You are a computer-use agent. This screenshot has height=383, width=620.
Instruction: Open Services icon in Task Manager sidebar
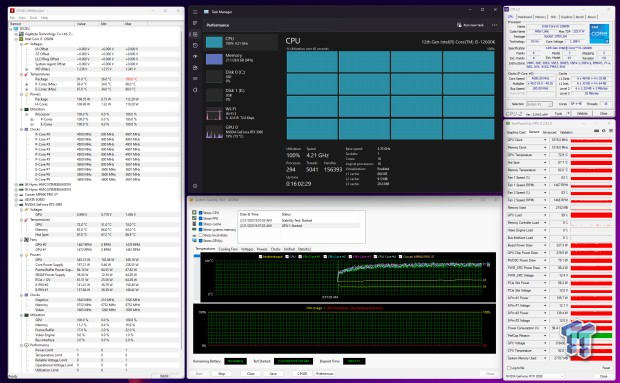tap(195, 90)
